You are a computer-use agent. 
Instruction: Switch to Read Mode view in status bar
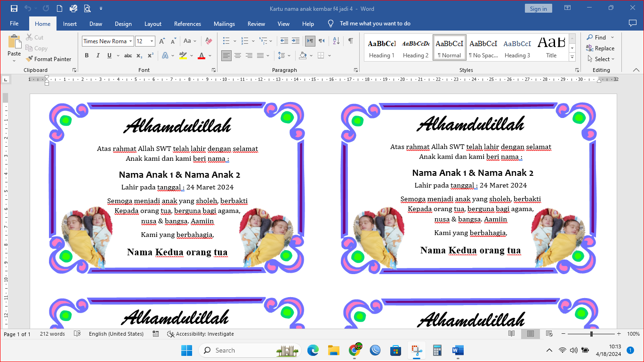512,334
